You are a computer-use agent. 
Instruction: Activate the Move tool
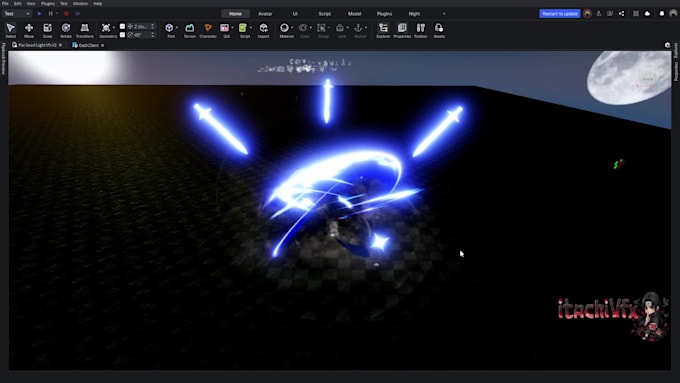pos(29,30)
